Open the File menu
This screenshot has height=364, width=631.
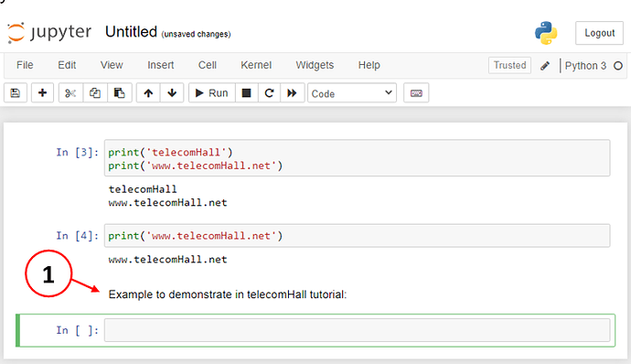pyautogui.click(x=25, y=65)
